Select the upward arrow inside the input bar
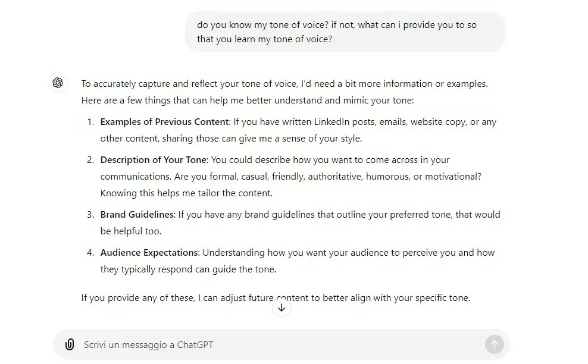Viewport: 588px width, 364px height. (x=495, y=344)
